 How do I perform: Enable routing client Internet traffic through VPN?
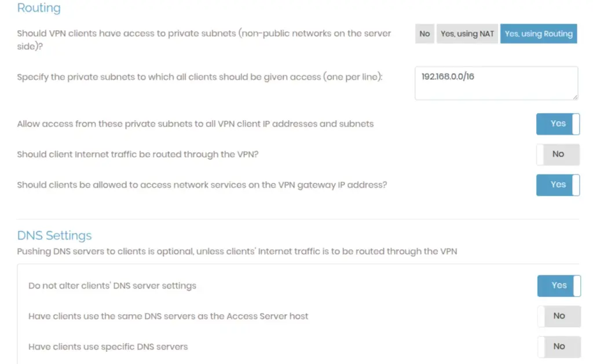tap(558, 155)
